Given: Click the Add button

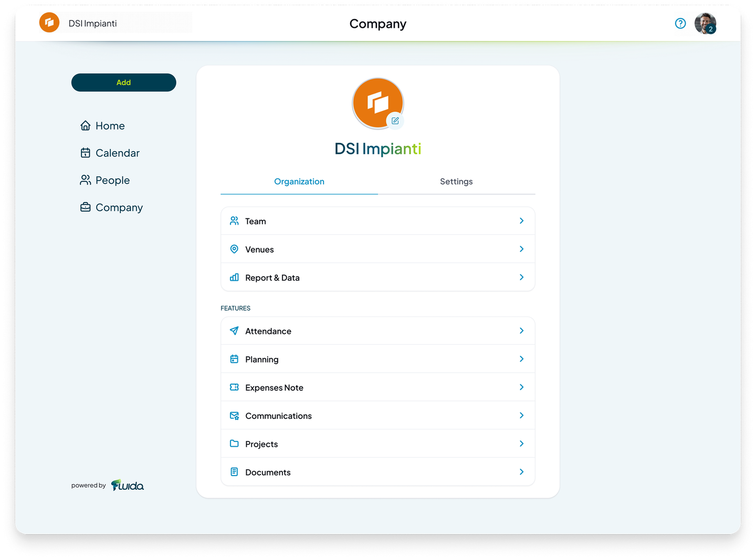Looking at the screenshot, I should point(124,82).
